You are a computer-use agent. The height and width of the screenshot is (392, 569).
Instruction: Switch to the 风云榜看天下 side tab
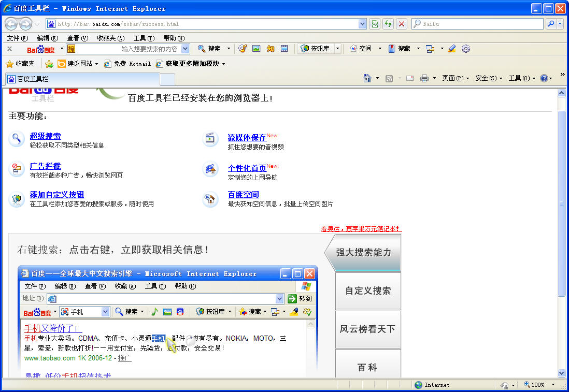click(368, 329)
